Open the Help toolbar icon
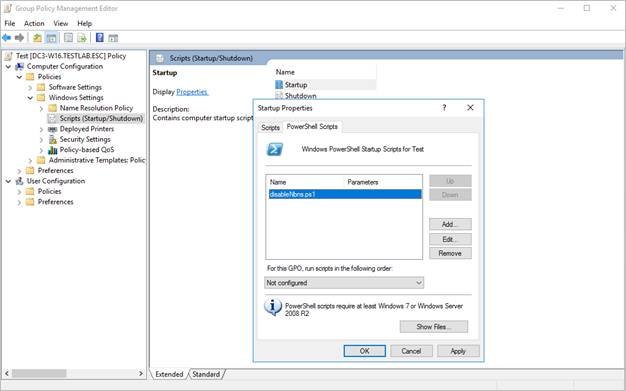Screen dimensions: 626x391 tap(100, 38)
